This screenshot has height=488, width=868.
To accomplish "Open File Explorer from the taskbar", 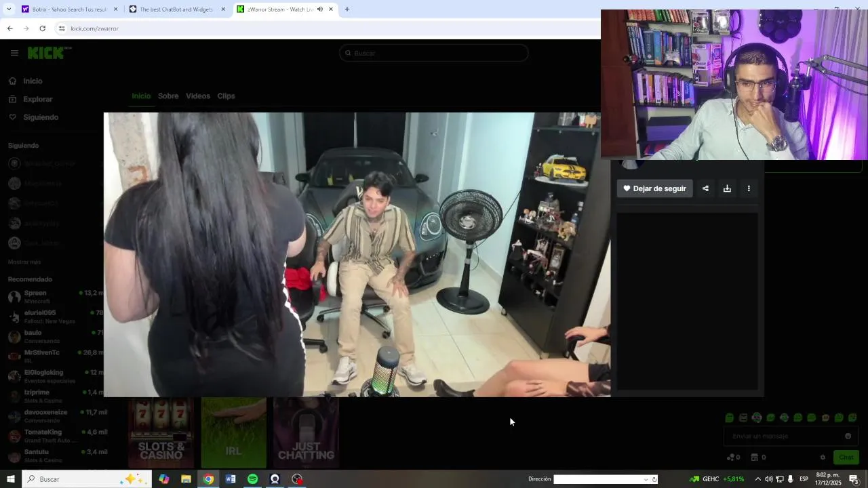I will (186, 479).
